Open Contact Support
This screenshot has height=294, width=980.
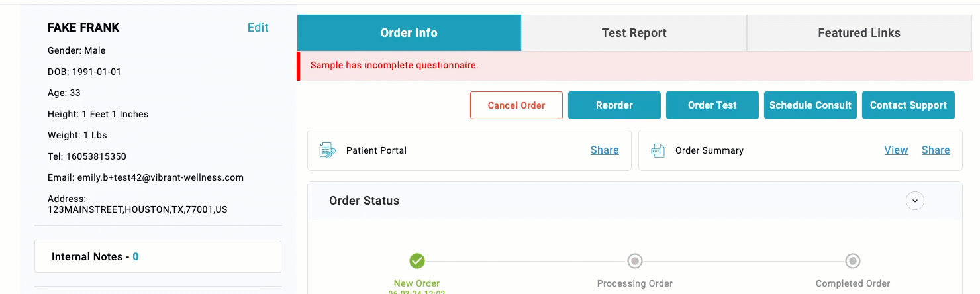tap(908, 105)
